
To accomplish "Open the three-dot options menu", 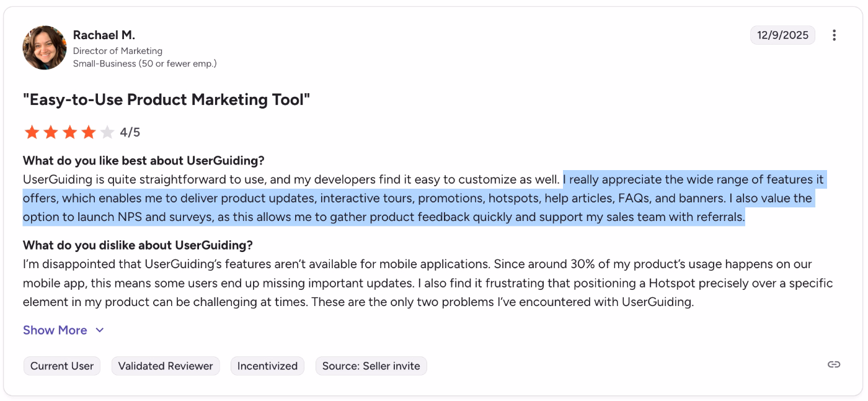I will [834, 35].
